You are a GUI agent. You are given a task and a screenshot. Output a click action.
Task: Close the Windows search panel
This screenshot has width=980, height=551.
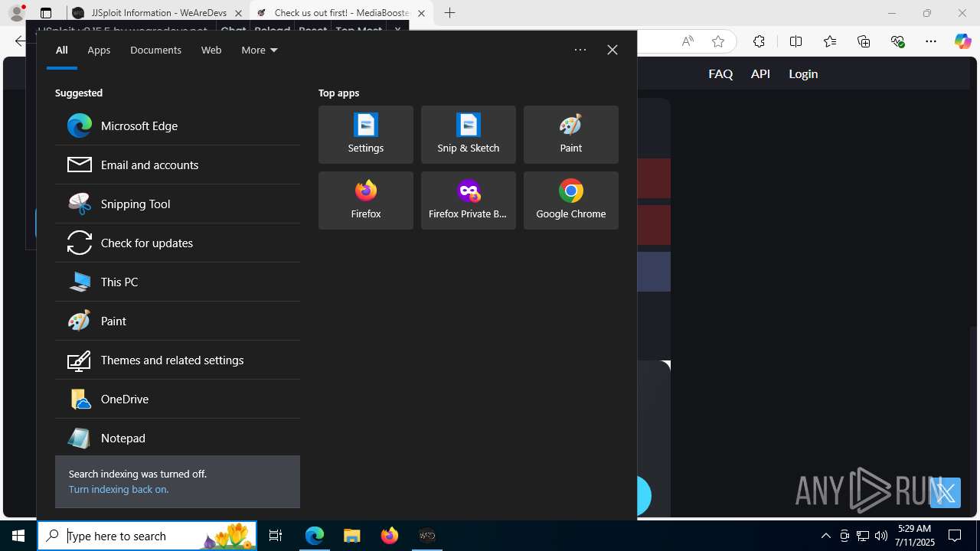click(612, 50)
